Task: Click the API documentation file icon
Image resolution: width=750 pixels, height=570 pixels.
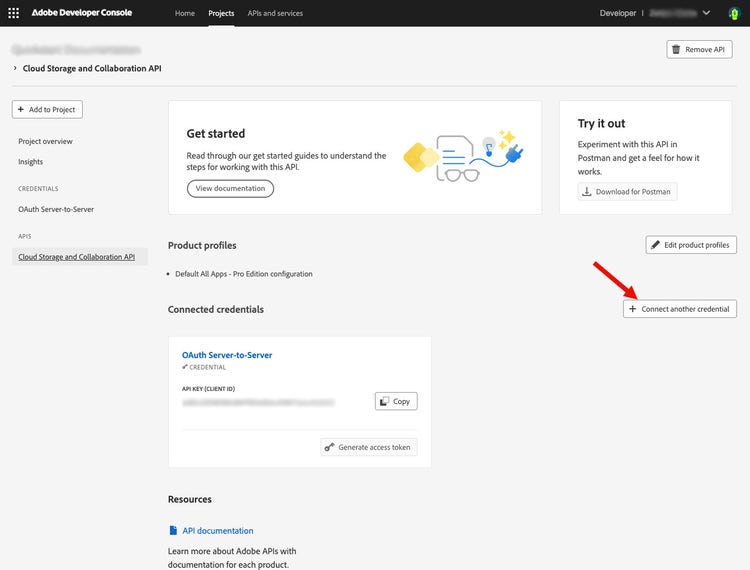Action: 173,531
